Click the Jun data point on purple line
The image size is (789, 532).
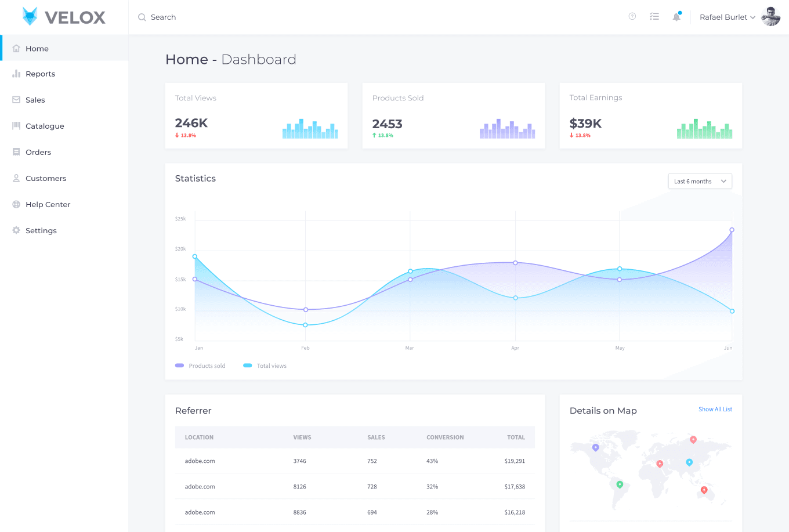732,230
